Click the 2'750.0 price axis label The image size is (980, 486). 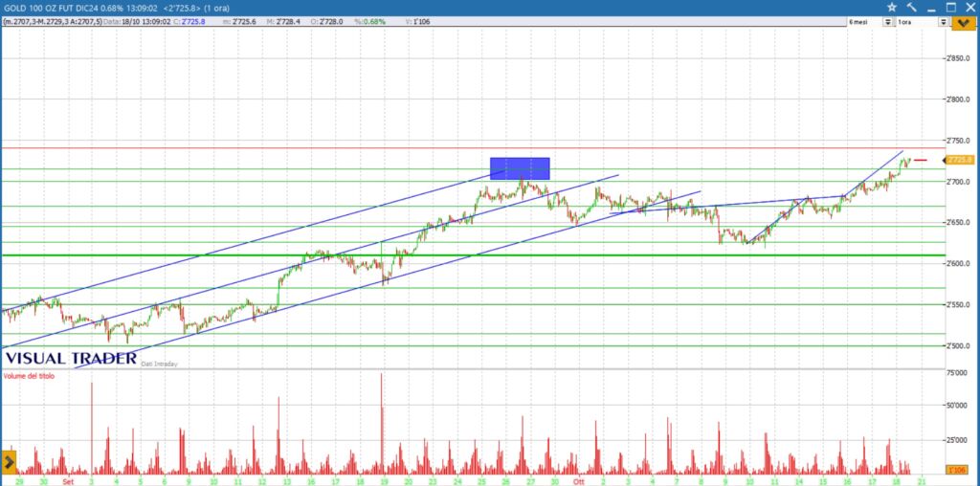click(957, 141)
